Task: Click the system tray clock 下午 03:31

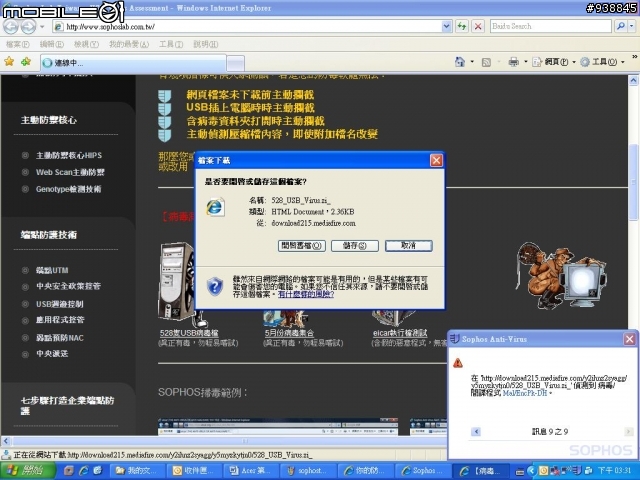Action: (x=614, y=471)
